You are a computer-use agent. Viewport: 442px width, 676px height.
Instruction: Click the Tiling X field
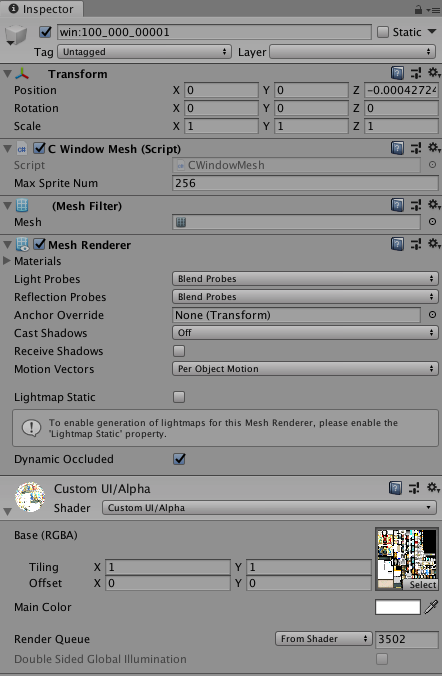(168, 567)
